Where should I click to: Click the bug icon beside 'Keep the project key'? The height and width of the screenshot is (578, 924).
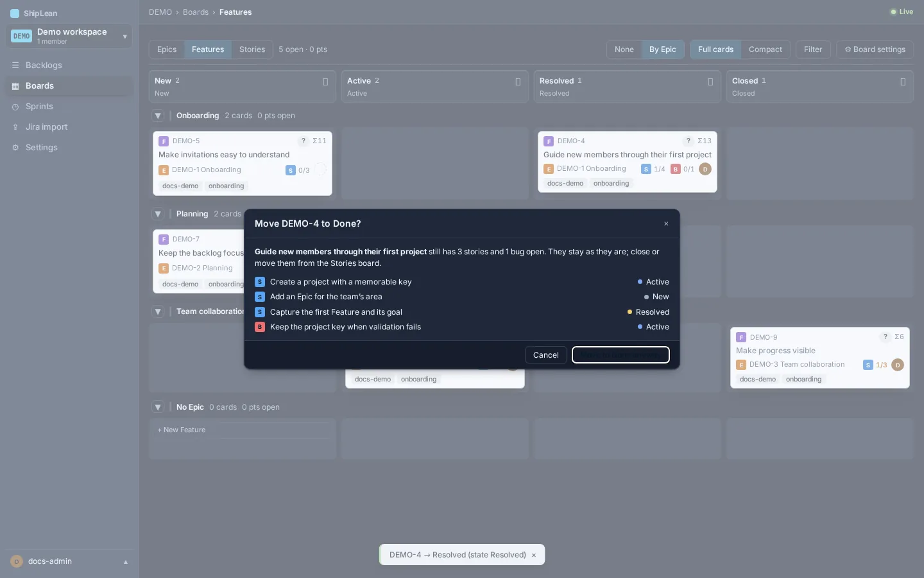[x=260, y=327]
